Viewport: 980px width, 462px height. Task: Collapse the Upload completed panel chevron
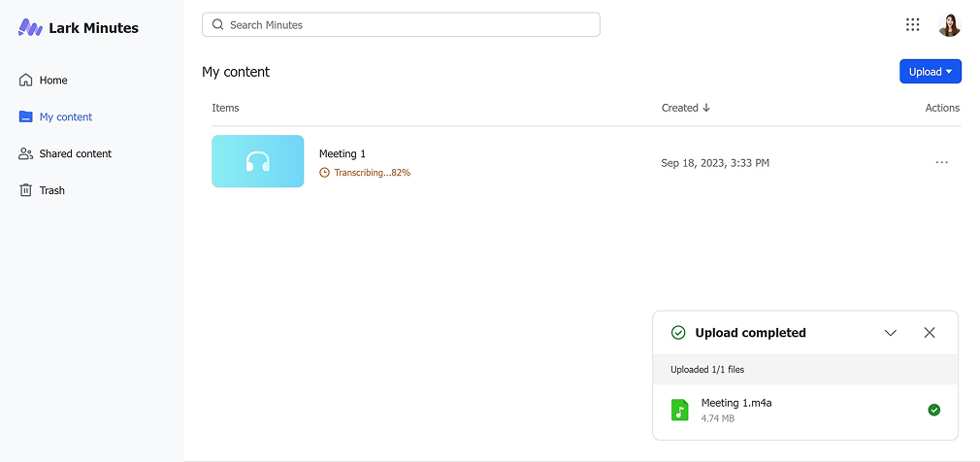(x=891, y=333)
